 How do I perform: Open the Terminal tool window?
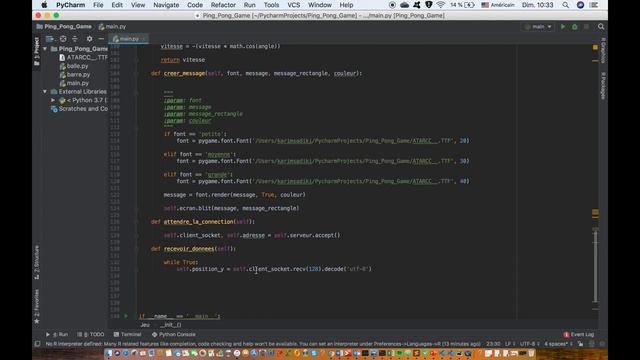(x=127, y=334)
